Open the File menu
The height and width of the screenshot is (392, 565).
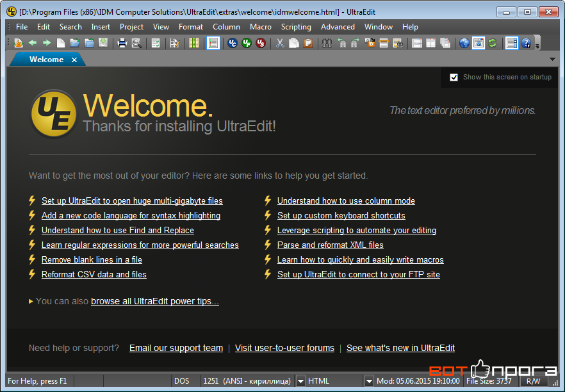pos(22,27)
